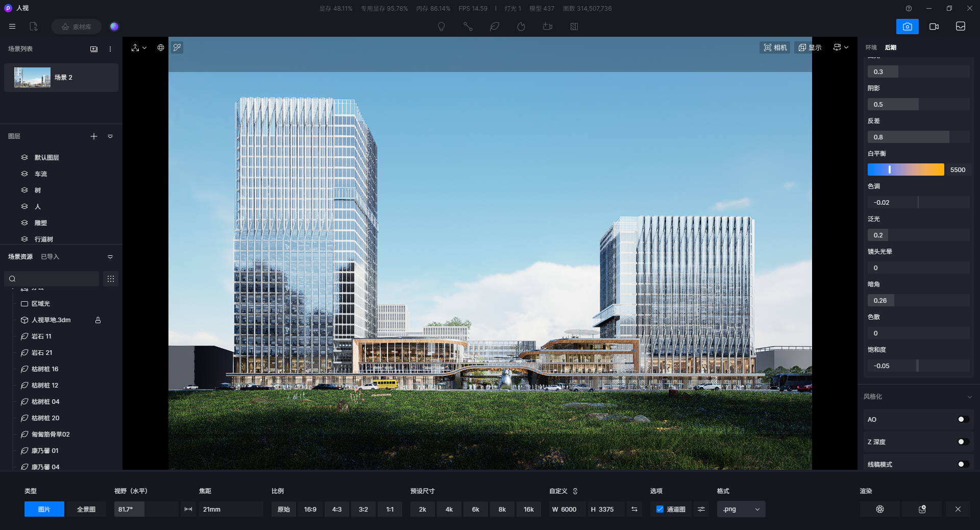The image size is (980, 530).
Task: Open channel map settings sliders icon
Action: (701, 509)
